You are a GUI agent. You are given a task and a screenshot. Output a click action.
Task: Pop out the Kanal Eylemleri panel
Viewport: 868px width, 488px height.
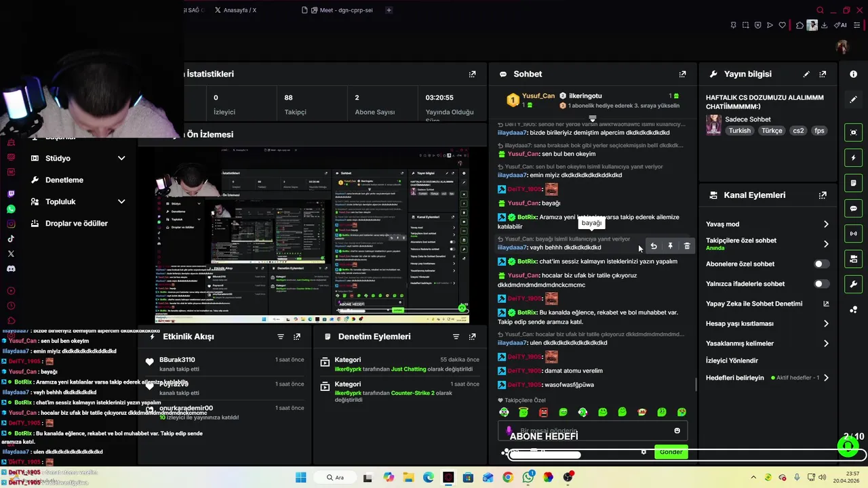pos(823,195)
